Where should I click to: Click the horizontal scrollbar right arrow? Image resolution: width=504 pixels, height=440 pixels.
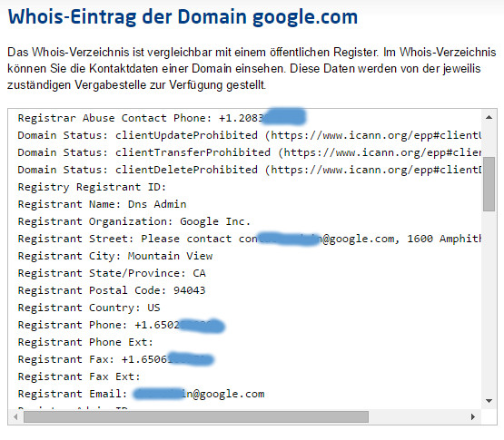coord(473,416)
